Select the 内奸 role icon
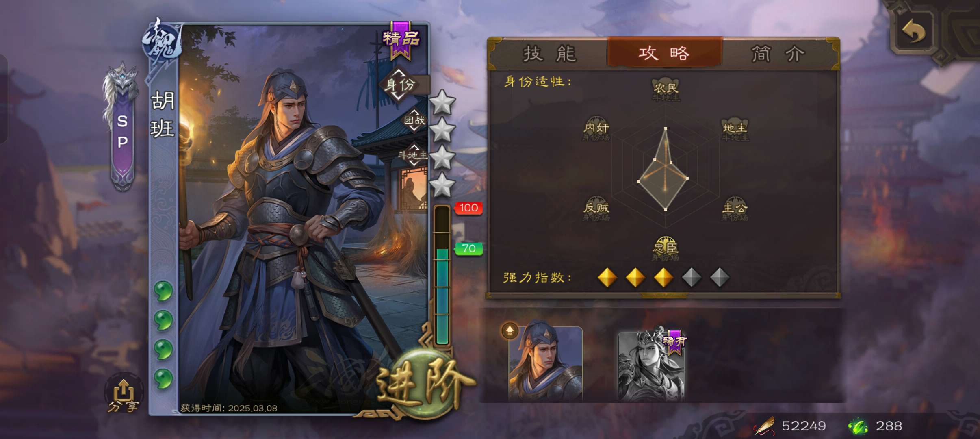Screen dimensions: 980x439 click(596, 129)
